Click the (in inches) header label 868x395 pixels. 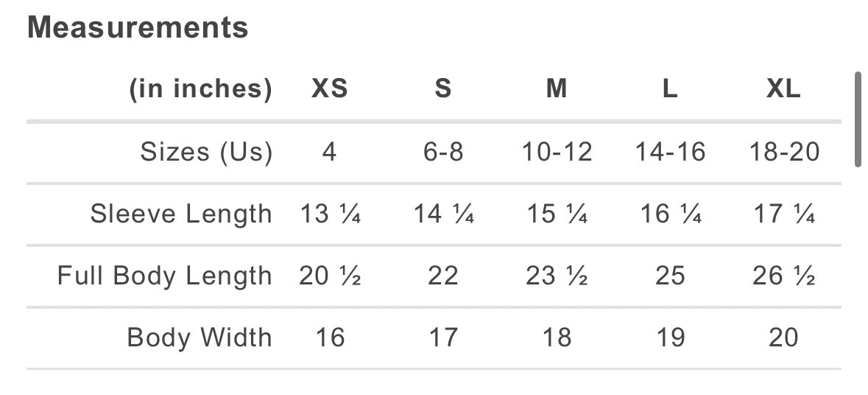click(200, 89)
